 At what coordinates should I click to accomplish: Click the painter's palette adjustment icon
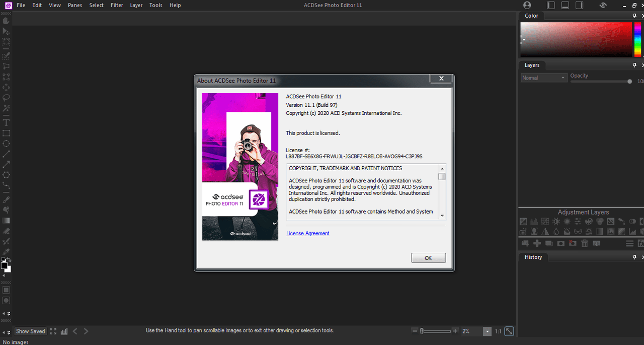coord(589,222)
